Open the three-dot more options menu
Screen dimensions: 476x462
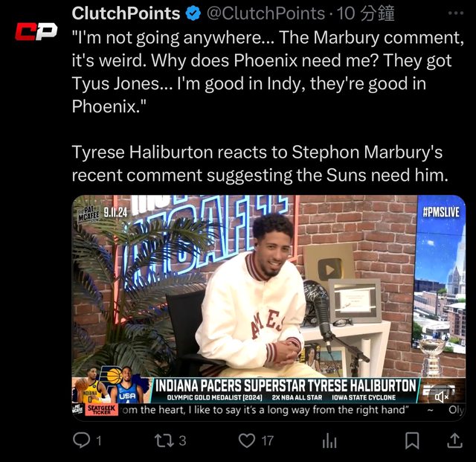coord(456,13)
